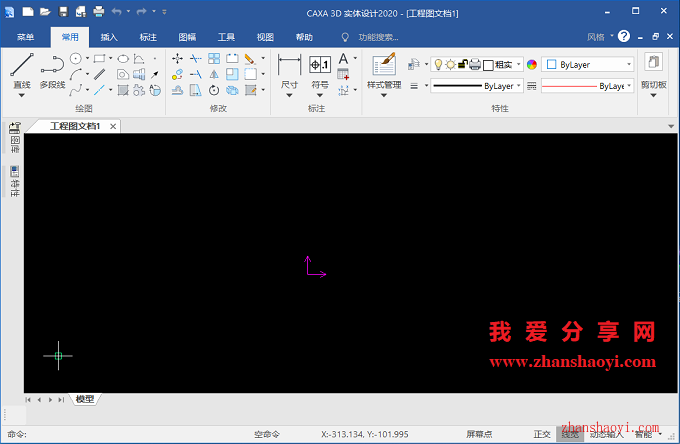The height and width of the screenshot is (444, 680).
Task: Open the 图库 side panel
Action: (x=15, y=138)
